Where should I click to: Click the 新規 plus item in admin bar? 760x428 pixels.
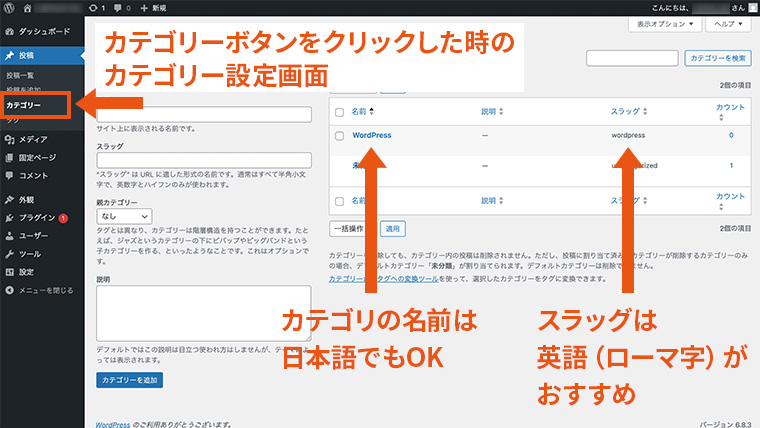[x=153, y=8]
